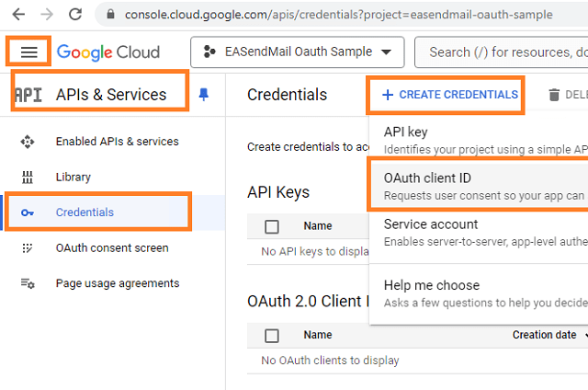View site security lock info
The height and width of the screenshot is (390, 588).
pyautogui.click(x=110, y=15)
